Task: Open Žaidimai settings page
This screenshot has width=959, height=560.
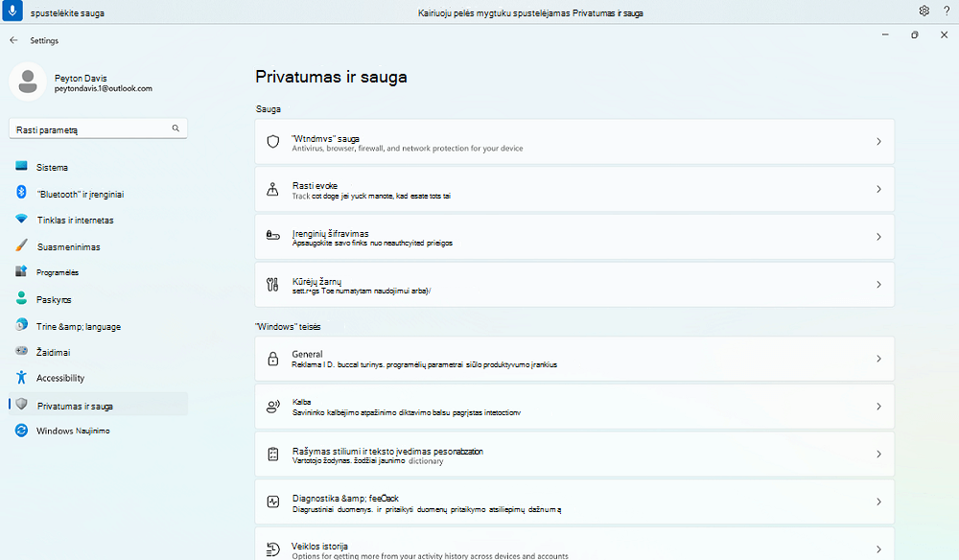Action: click(98, 352)
